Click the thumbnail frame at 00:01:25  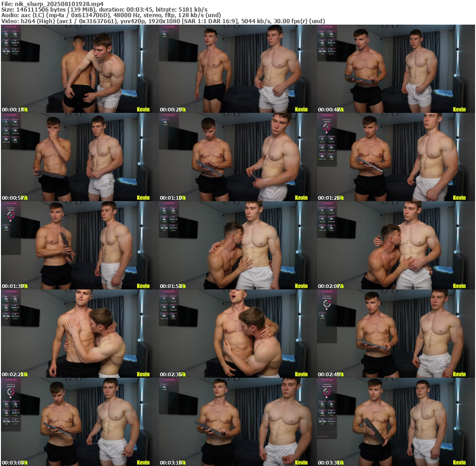pos(396,157)
